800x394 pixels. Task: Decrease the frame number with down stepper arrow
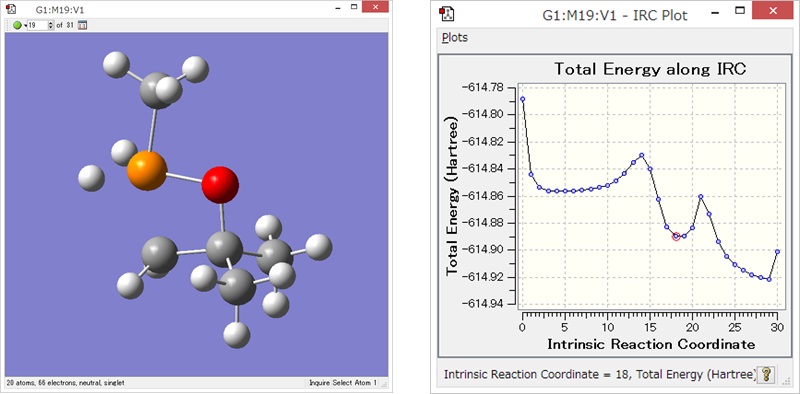click(51, 28)
